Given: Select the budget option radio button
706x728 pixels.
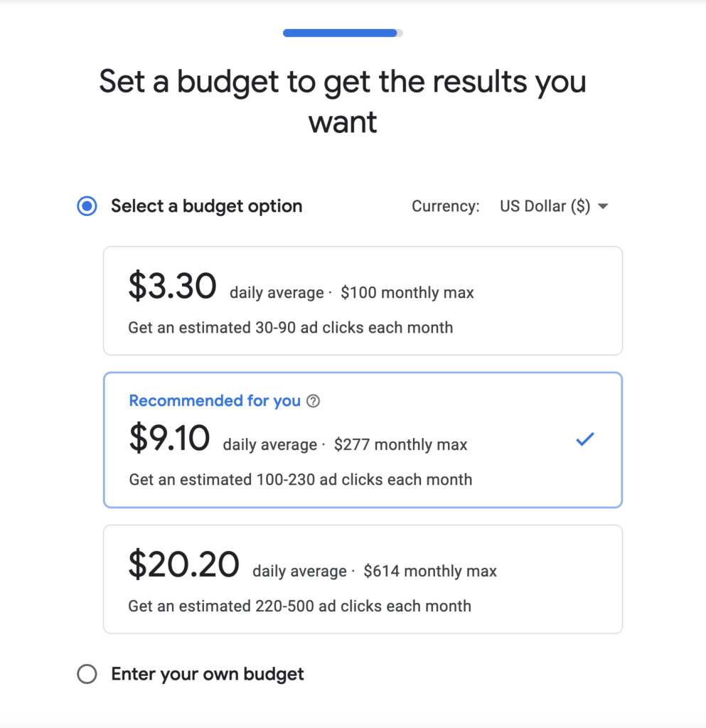Looking at the screenshot, I should [86, 206].
